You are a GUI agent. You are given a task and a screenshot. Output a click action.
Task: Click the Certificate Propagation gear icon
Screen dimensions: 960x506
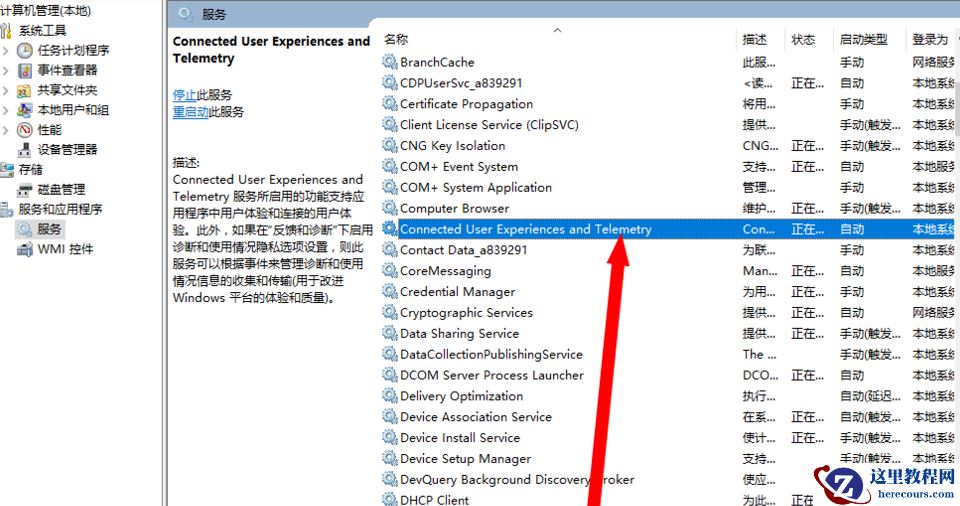pyautogui.click(x=390, y=104)
